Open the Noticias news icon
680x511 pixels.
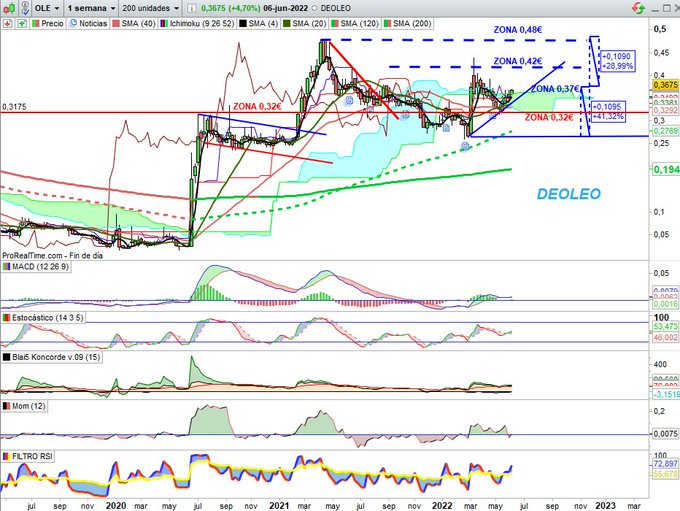click(x=74, y=23)
